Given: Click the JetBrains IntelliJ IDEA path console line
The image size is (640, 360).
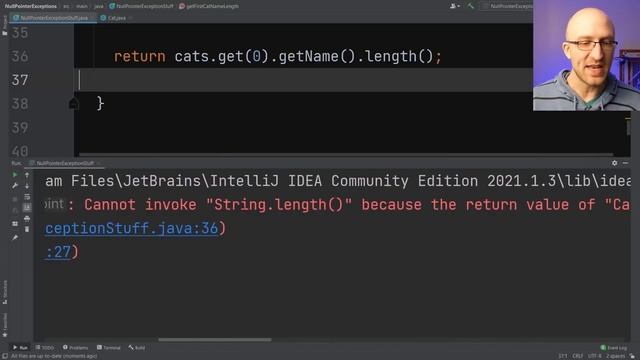Looking at the screenshot, I should point(338,181).
